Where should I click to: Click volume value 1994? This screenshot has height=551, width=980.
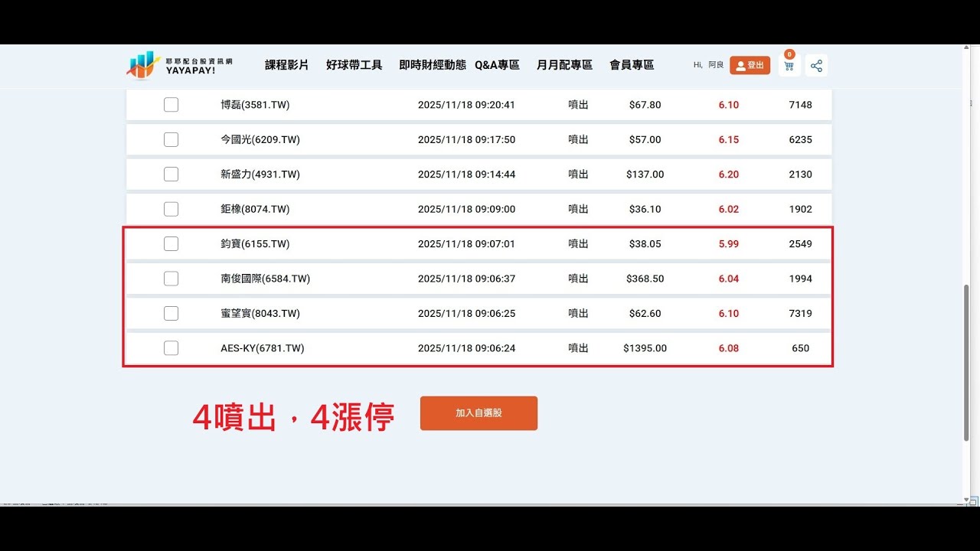[x=800, y=279]
